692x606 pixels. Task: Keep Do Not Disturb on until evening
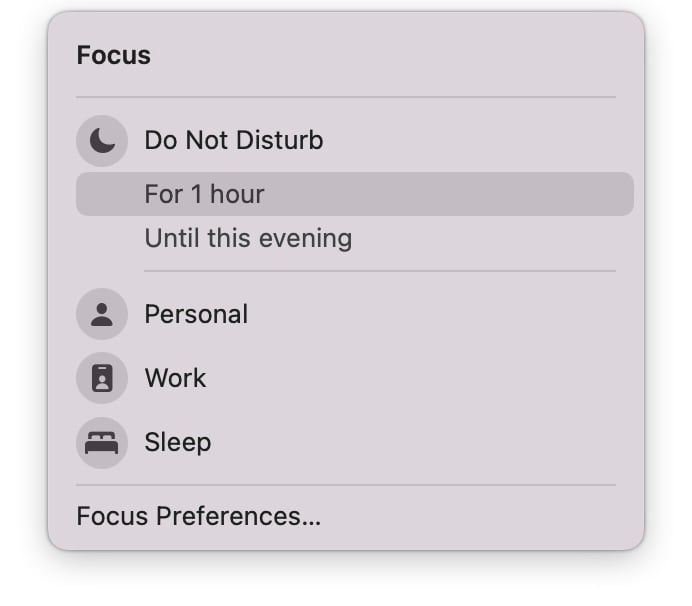point(248,238)
